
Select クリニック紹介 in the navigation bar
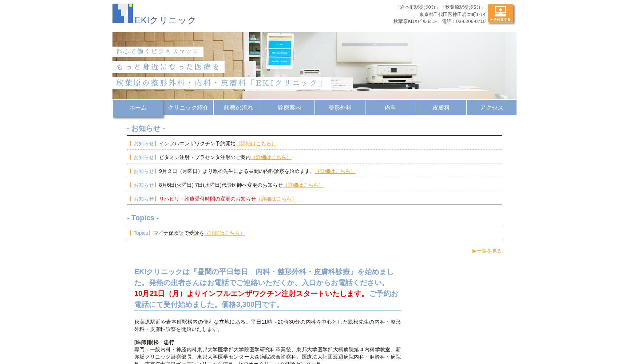point(188,107)
